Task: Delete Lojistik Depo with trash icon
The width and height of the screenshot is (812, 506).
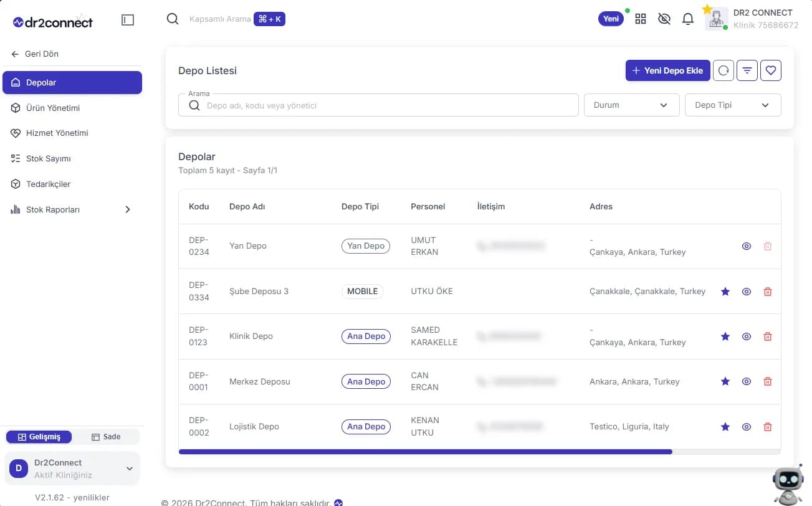Action: point(768,427)
